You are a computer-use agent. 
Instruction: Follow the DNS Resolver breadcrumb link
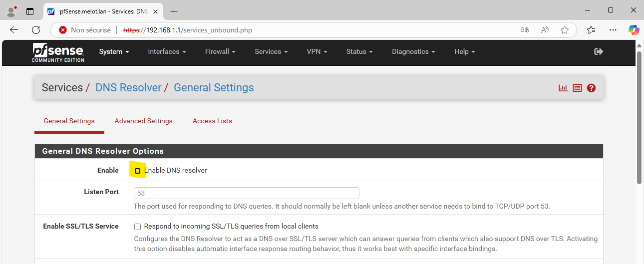(x=128, y=88)
